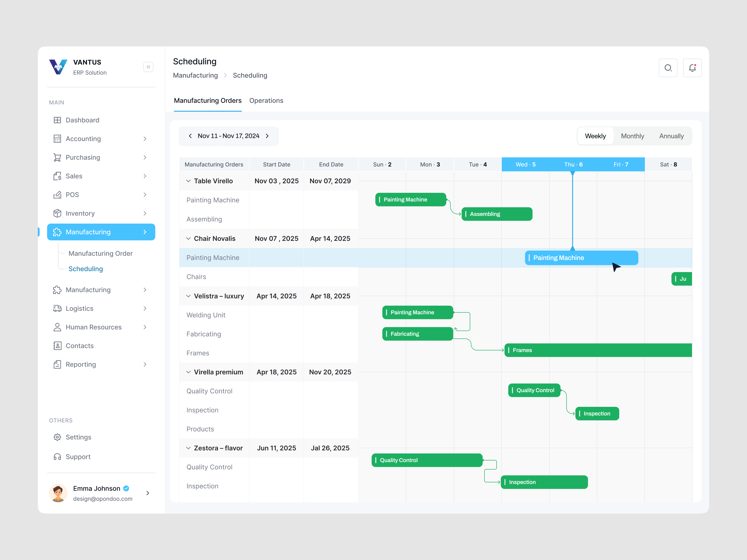
Task: Collapse the sidebar with double-chevron icon
Action: pyautogui.click(x=148, y=67)
